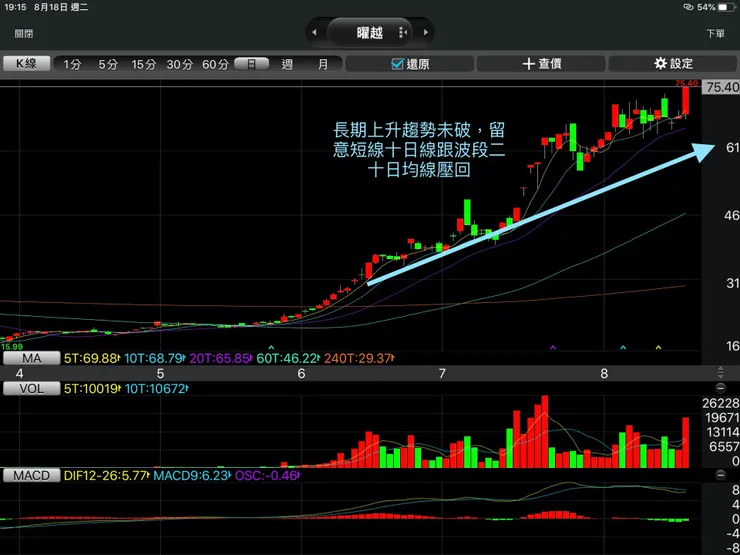The image size is (740, 555).
Task: Tap the volume 10T:10672 value
Action: coord(156,388)
